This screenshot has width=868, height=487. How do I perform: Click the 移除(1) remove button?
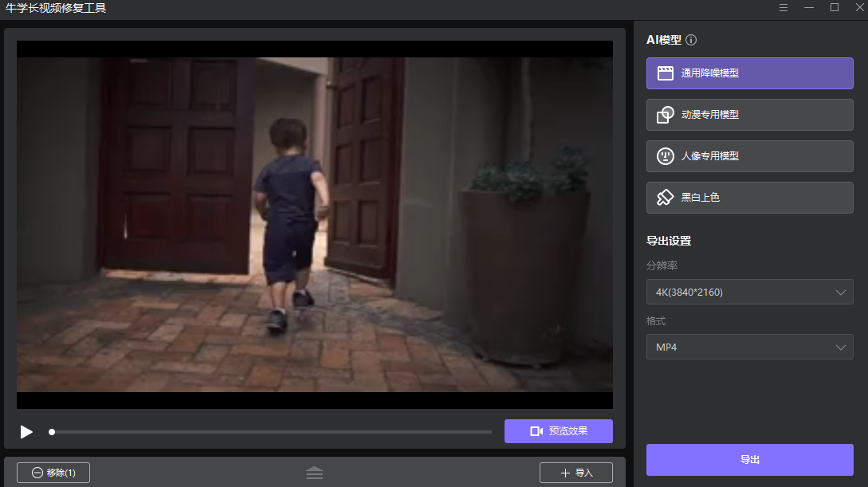coord(53,473)
